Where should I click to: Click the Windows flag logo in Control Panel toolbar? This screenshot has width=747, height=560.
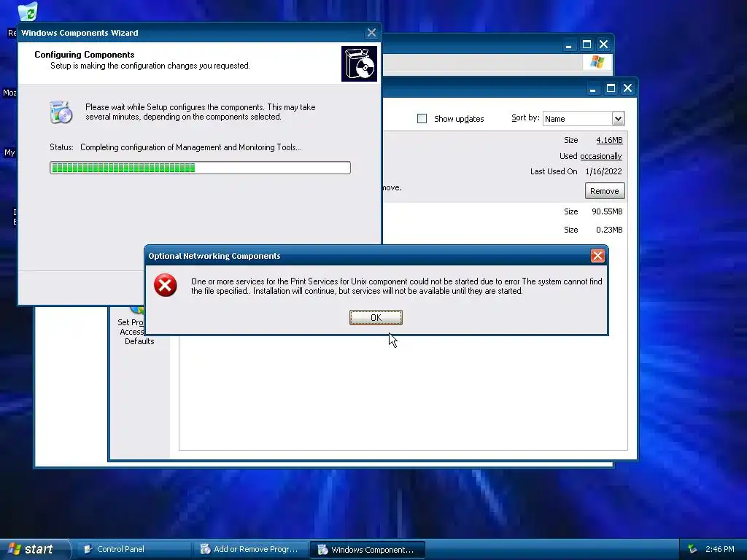[x=597, y=62]
